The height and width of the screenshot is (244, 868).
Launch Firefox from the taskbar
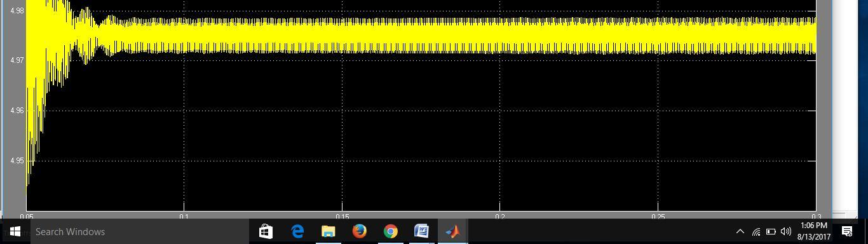coord(359,232)
